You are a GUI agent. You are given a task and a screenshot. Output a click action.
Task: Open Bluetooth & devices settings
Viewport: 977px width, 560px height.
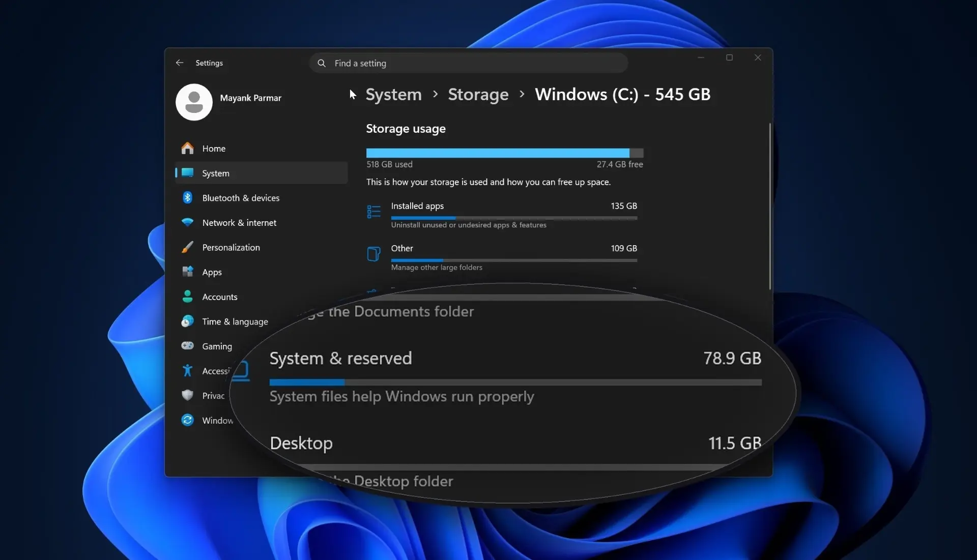coord(262,198)
